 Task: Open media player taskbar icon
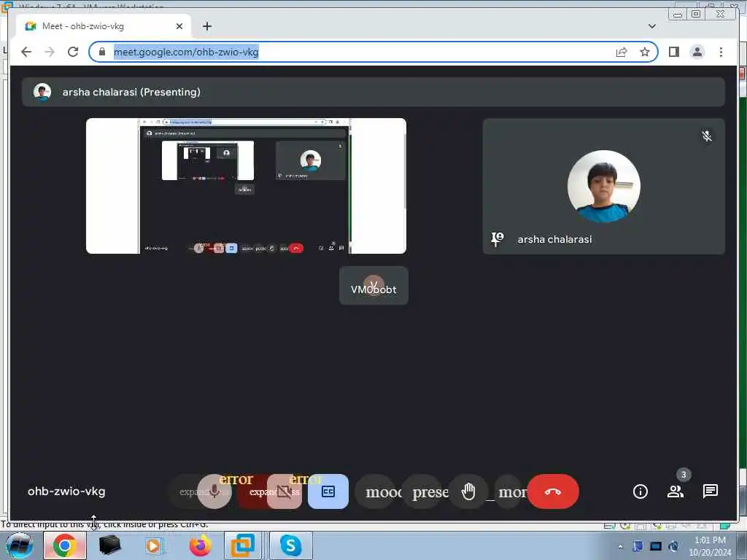[154, 545]
